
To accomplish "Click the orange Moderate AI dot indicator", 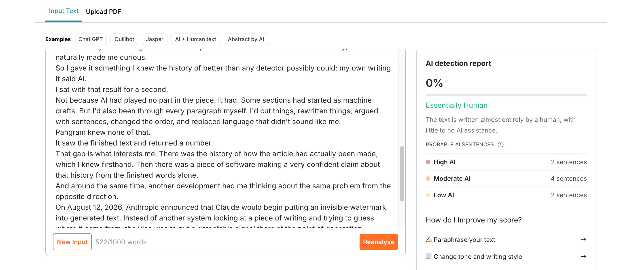I will [x=428, y=179].
